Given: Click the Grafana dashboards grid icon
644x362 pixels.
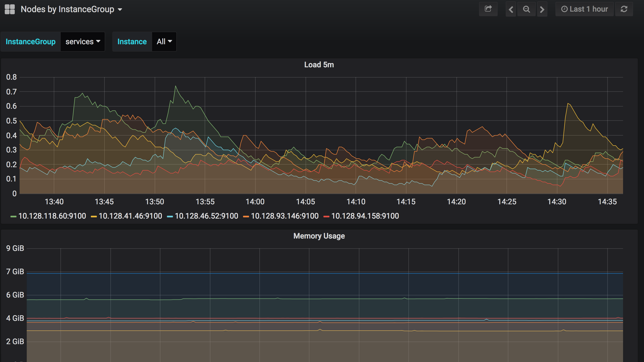Looking at the screenshot, I should point(10,9).
